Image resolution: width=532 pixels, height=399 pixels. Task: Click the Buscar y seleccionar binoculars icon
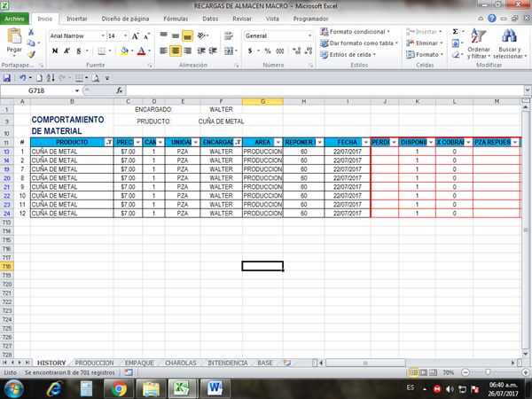pos(510,37)
